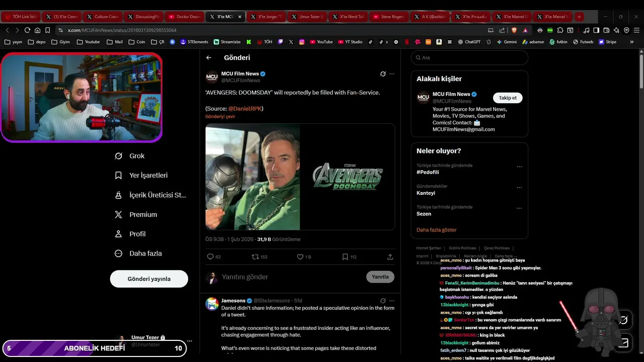Click browser back arrow
The image size is (644, 362).
tap(7, 30)
